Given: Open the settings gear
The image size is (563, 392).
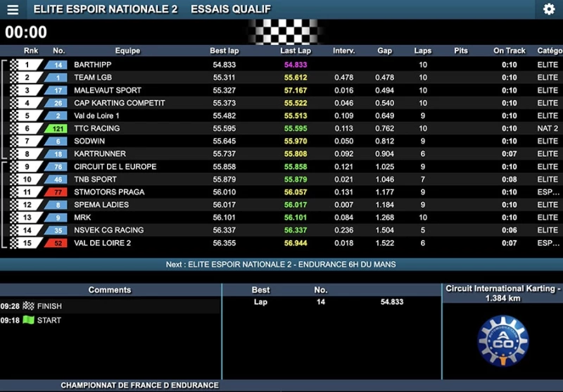Looking at the screenshot, I should tap(549, 9).
